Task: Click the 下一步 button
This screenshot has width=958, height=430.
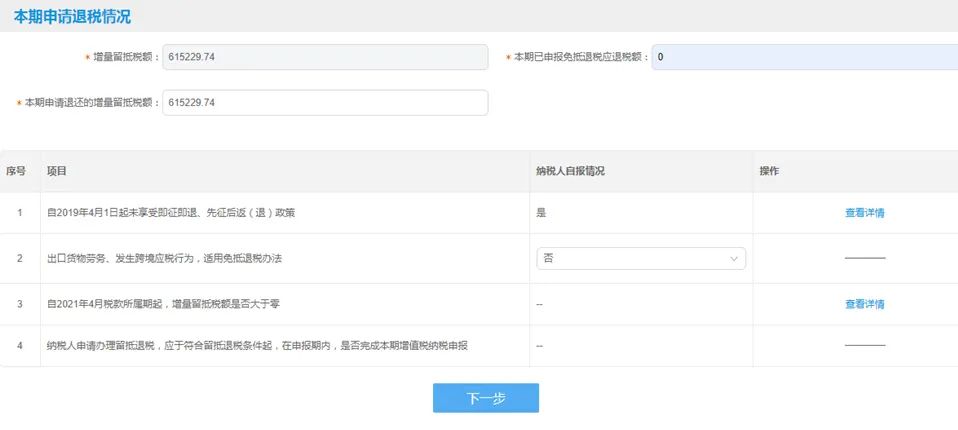Action: pyautogui.click(x=486, y=398)
